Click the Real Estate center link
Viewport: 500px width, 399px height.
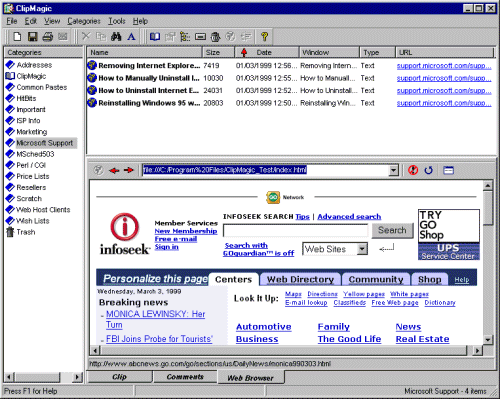[422, 339]
